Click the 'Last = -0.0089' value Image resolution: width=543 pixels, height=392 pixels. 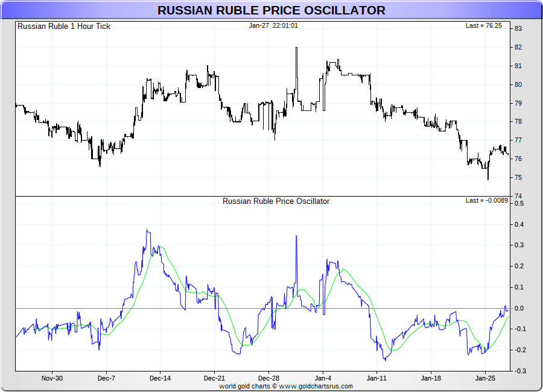[x=486, y=200]
